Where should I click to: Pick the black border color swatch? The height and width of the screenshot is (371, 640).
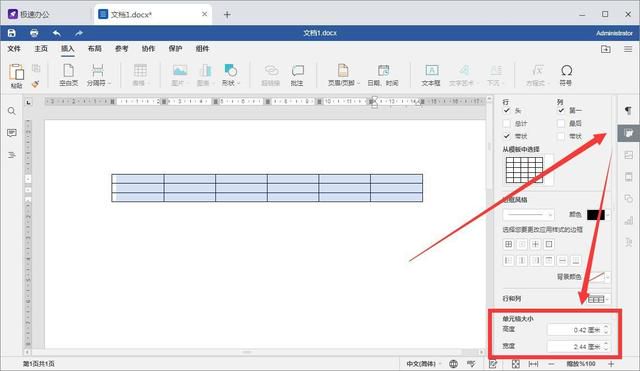[596, 215]
